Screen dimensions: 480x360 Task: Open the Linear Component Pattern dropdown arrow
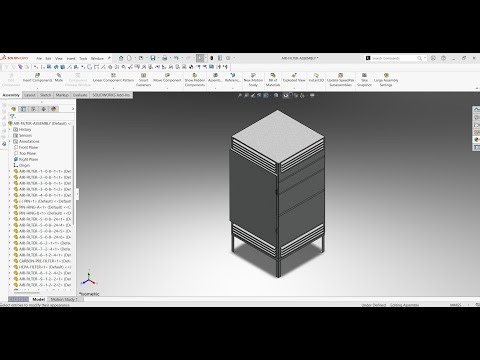pos(113,88)
